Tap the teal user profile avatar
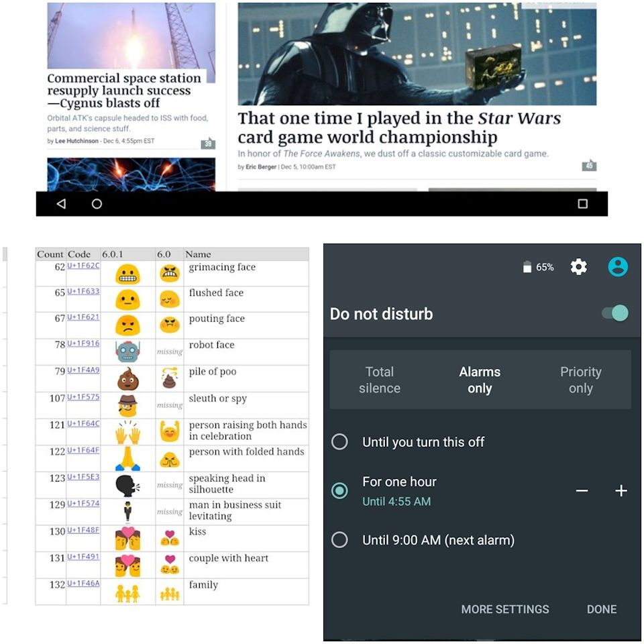This screenshot has width=644, height=644. [x=618, y=267]
